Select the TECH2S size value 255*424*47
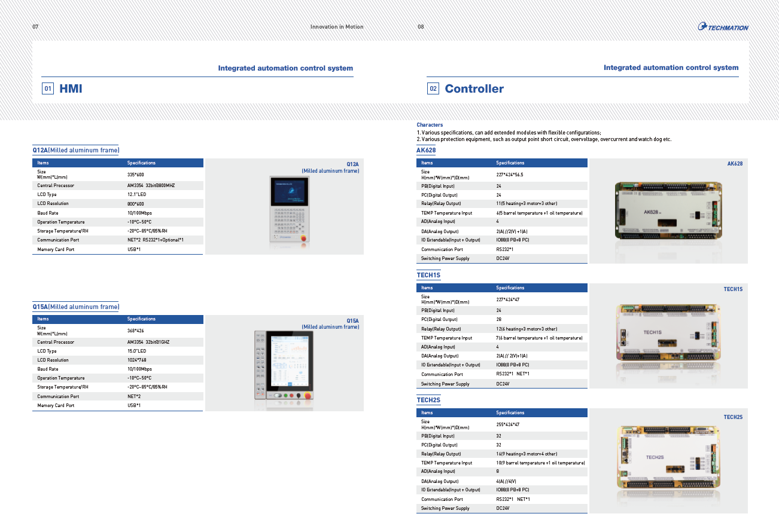Screen dimensions: 779x532 tap(507, 424)
